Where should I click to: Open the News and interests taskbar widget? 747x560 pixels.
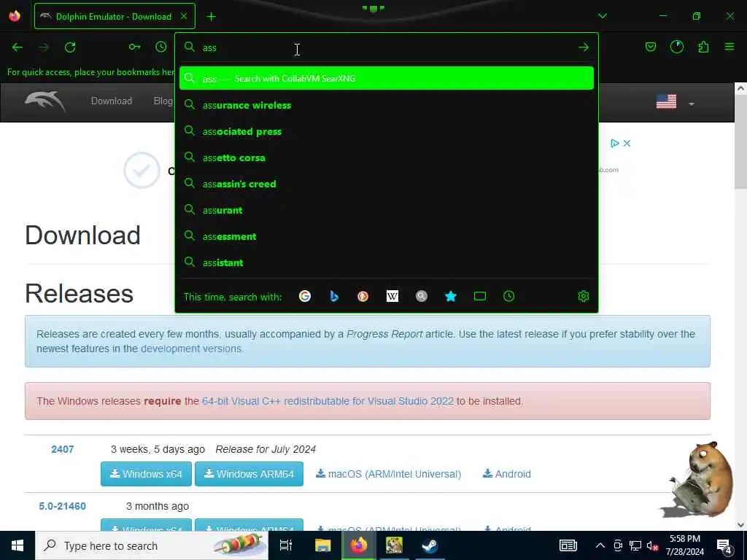[568, 545]
